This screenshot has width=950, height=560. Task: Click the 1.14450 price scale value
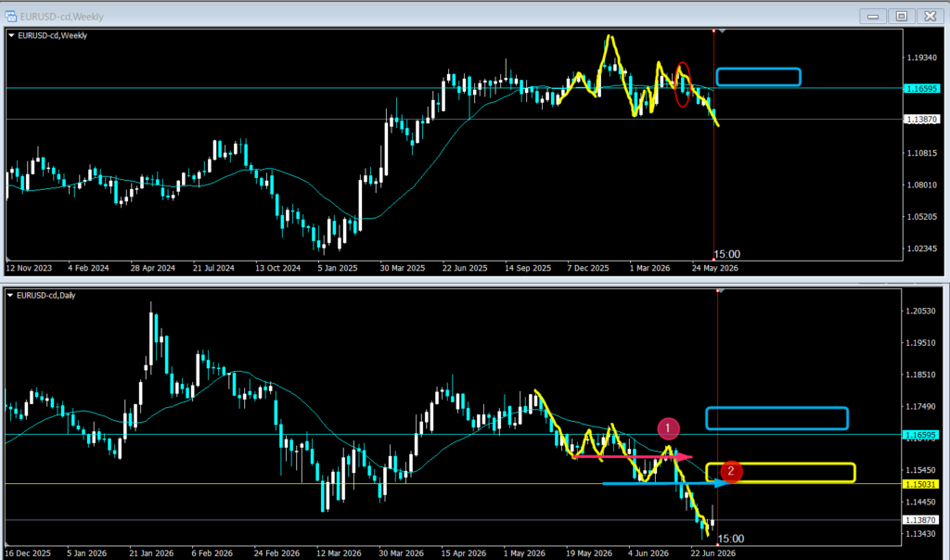pyautogui.click(x=920, y=502)
